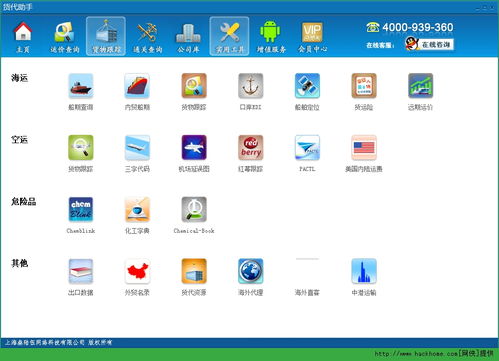Open 货运险 cargo insurance icon
The image size is (499, 361).
[x=364, y=86]
